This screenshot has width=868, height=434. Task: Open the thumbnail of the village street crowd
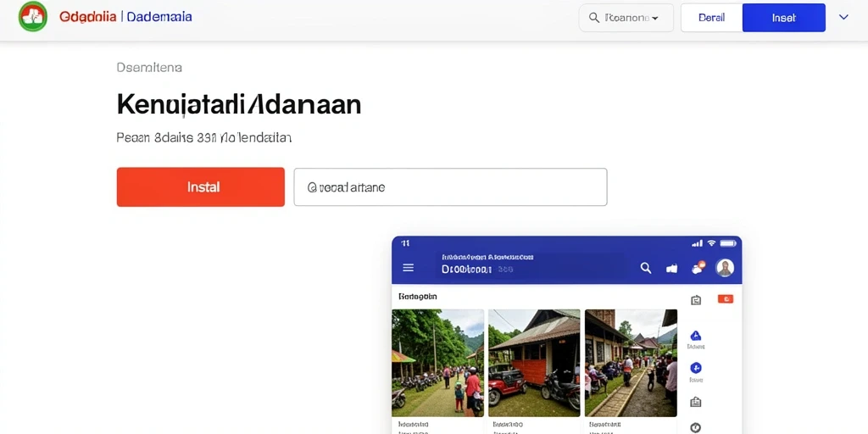click(x=631, y=363)
